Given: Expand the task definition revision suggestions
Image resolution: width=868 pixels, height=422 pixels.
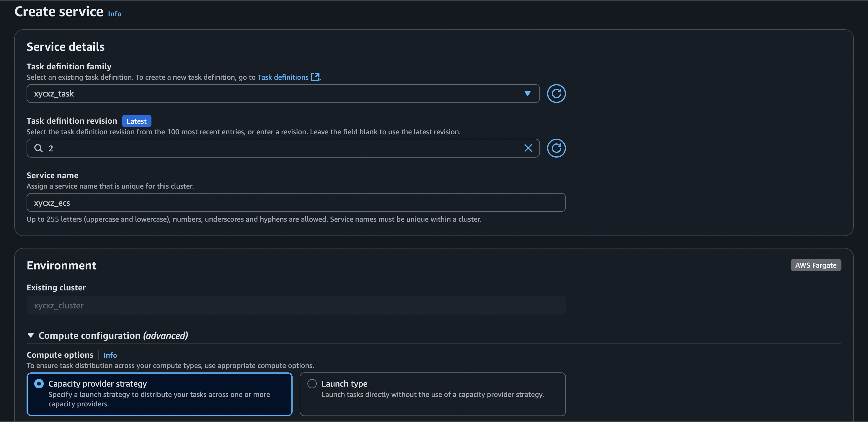Looking at the screenshot, I should [270, 148].
